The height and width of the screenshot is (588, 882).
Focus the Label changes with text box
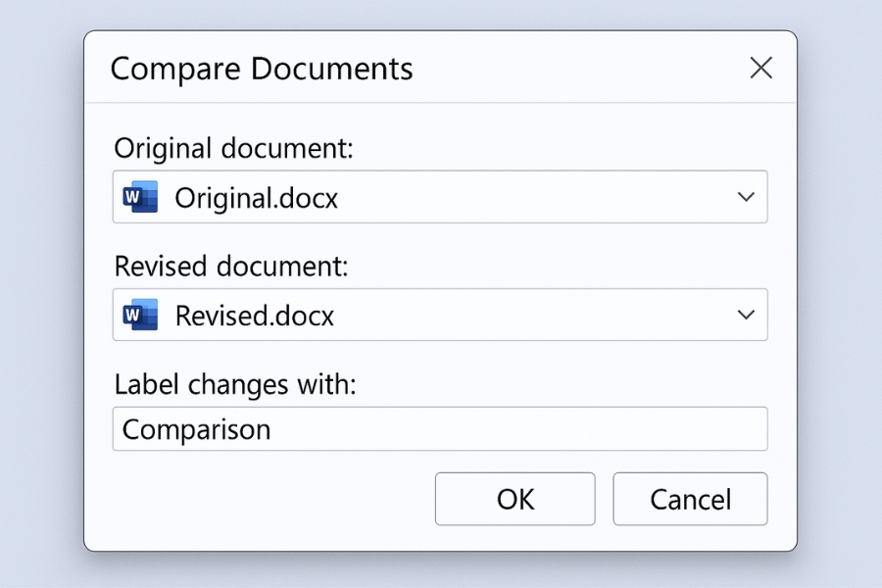tap(439, 428)
